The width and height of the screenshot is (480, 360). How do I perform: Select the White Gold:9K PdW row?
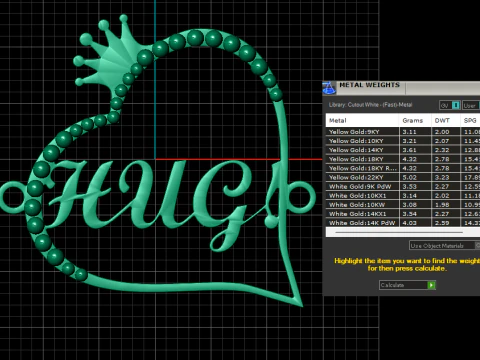(403, 186)
